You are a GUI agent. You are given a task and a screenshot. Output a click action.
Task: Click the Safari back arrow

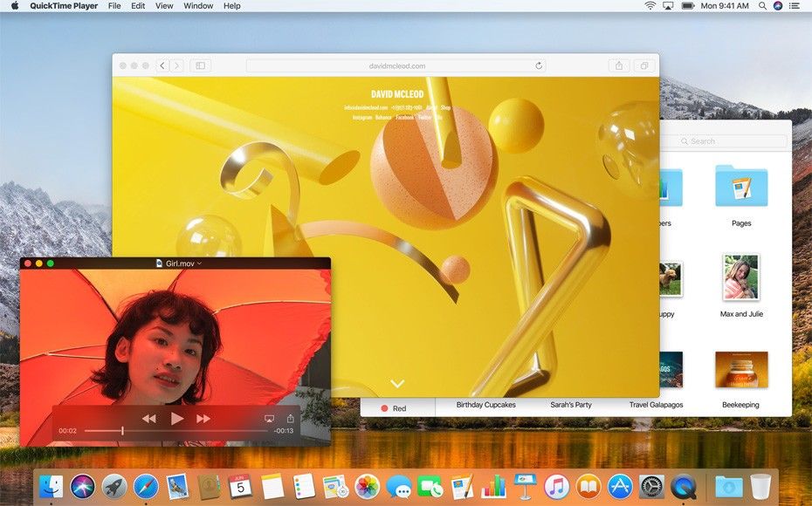click(x=162, y=65)
